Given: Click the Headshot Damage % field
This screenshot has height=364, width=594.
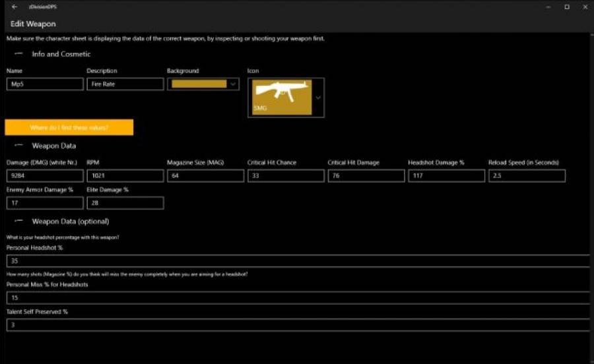Looking at the screenshot, I should pos(445,176).
